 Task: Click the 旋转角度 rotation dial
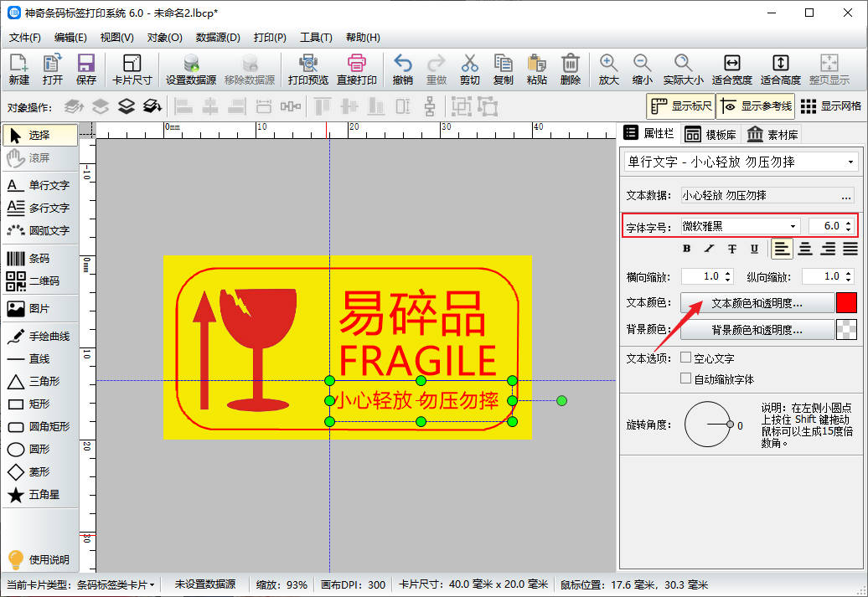(707, 425)
